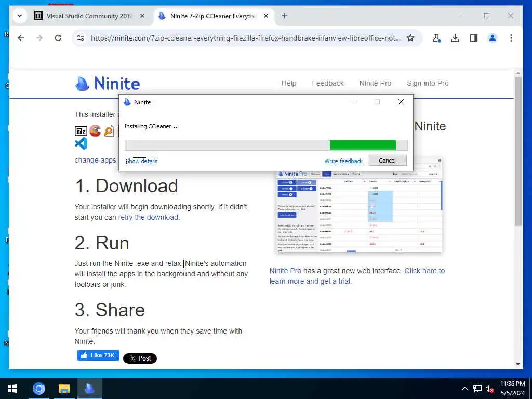Click the change apps link
The width and height of the screenshot is (532, 399).
96,160
